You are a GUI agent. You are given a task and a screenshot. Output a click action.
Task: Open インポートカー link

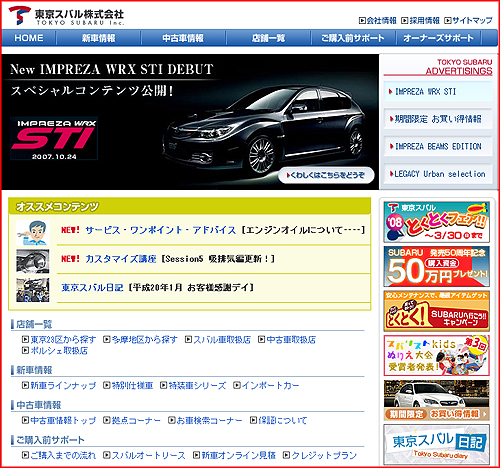tap(266, 385)
